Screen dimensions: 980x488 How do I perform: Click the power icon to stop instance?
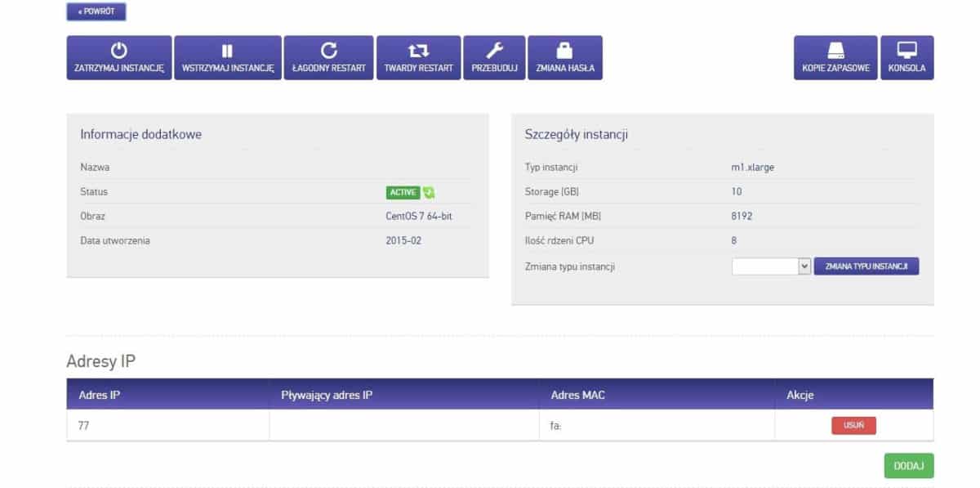click(x=119, y=51)
